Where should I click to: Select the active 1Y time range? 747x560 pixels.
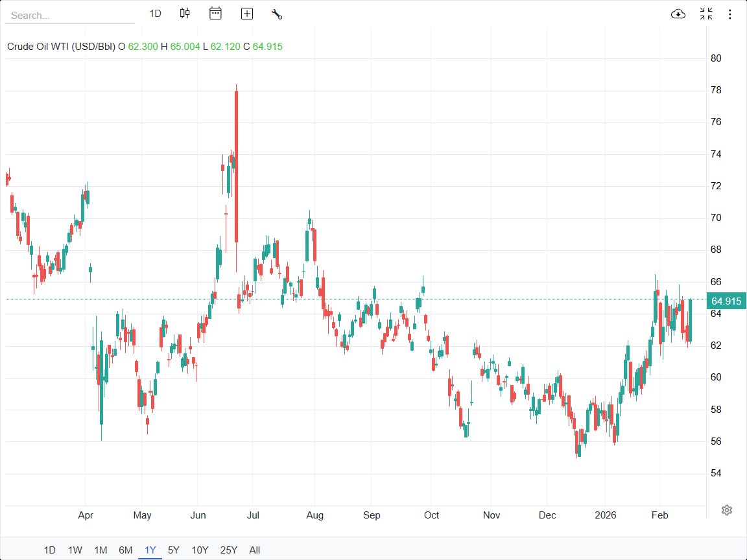pos(150,550)
